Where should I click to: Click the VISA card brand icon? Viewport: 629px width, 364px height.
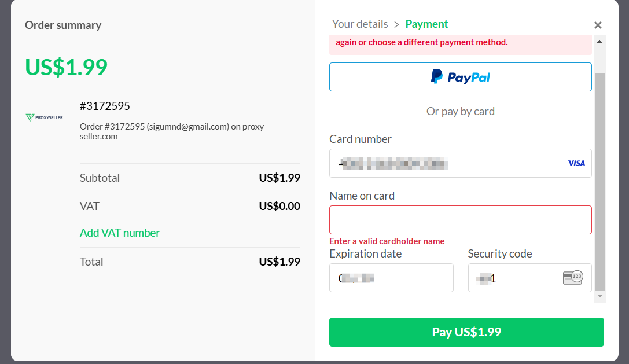576,163
